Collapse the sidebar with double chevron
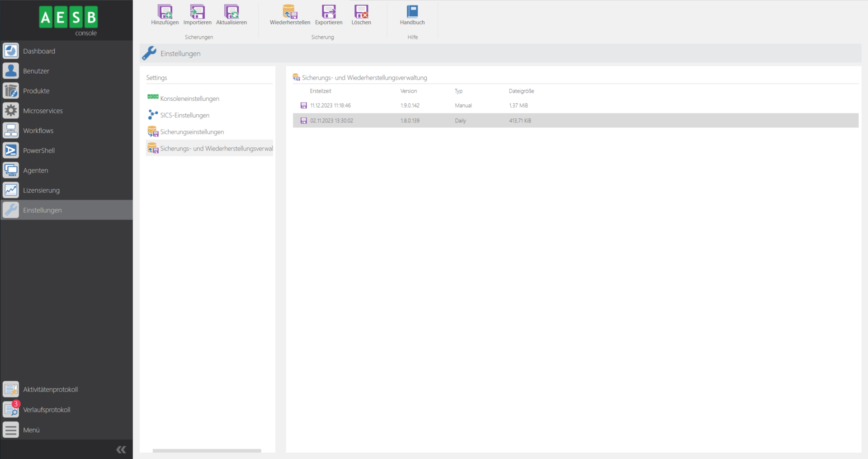Image resolution: width=868 pixels, height=459 pixels. coord(121,450)
